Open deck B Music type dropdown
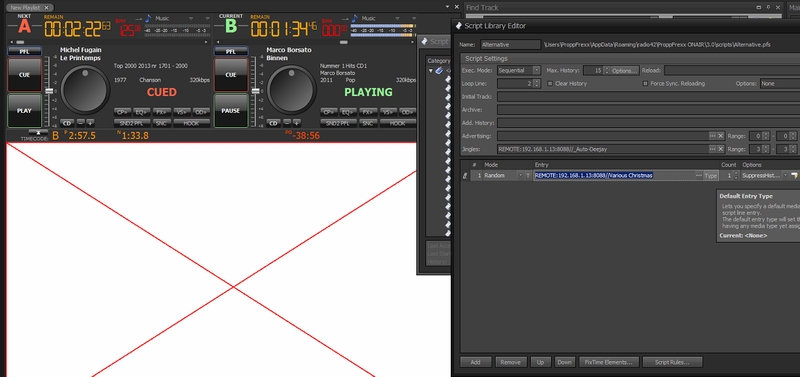 click(x=397, y=18)
